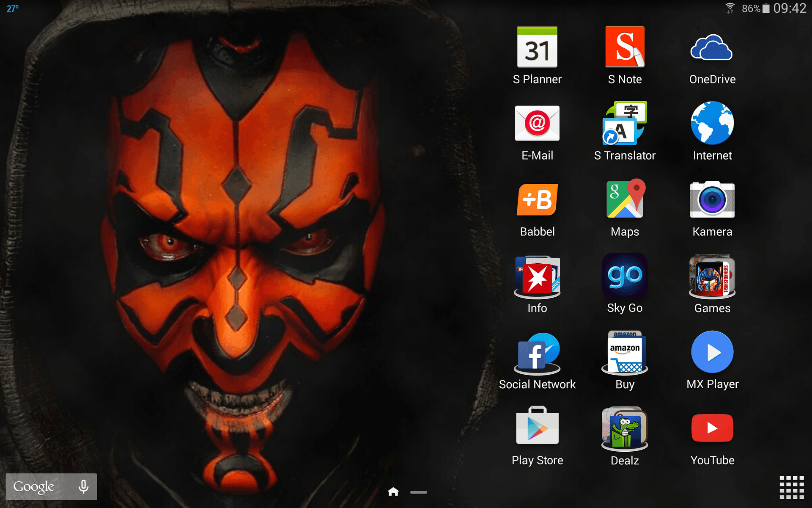Tap the 09:42 clock in status bar
Image resolution: width=812 pixels, height=508 pixels.
click(790, 8)
